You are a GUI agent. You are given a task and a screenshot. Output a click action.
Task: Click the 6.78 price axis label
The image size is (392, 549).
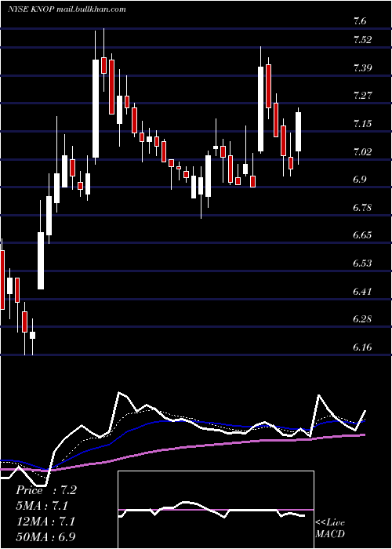[362, 207]
